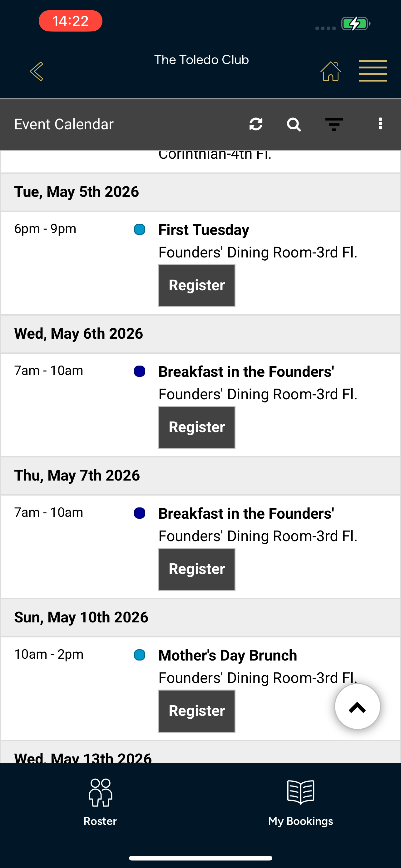Select the First Tuesday light blue dot
Image resolution: width=401 pixels, height=868 pixels.
[x=139, y=229]
